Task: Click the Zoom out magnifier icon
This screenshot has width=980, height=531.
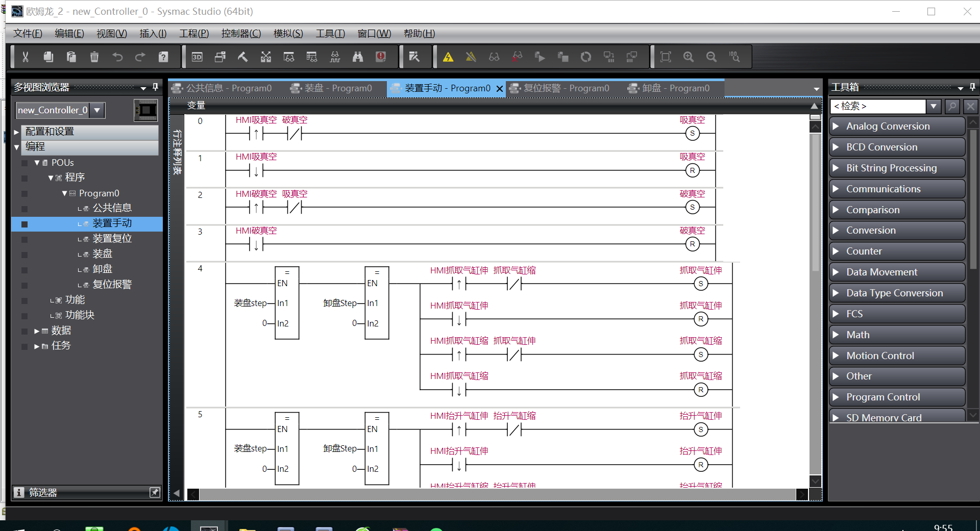Action: (x=712, y=57)
